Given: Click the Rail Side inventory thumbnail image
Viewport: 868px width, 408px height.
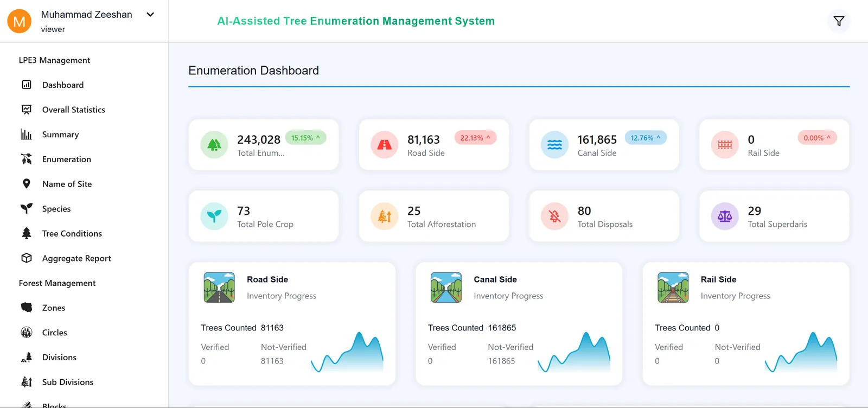Looking at the screenshot, I should tap(673, 288).
